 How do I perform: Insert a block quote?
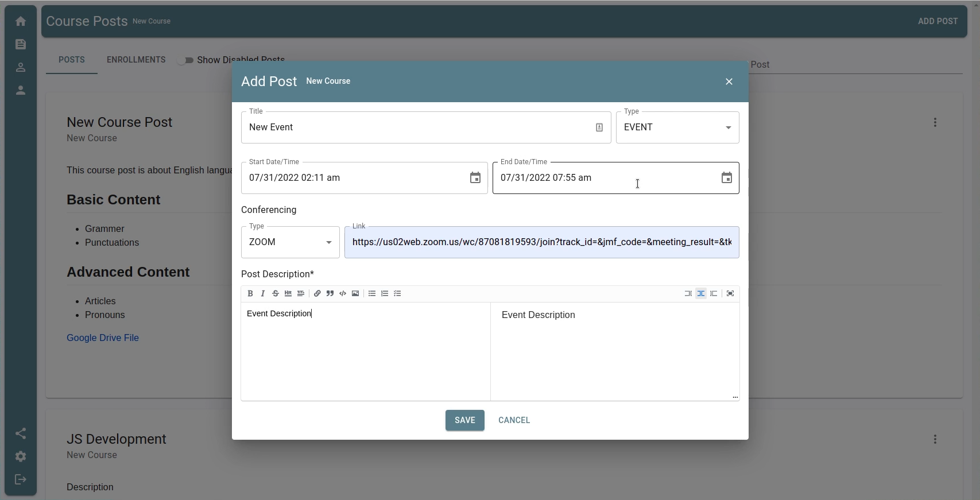(x=330, y=293)
